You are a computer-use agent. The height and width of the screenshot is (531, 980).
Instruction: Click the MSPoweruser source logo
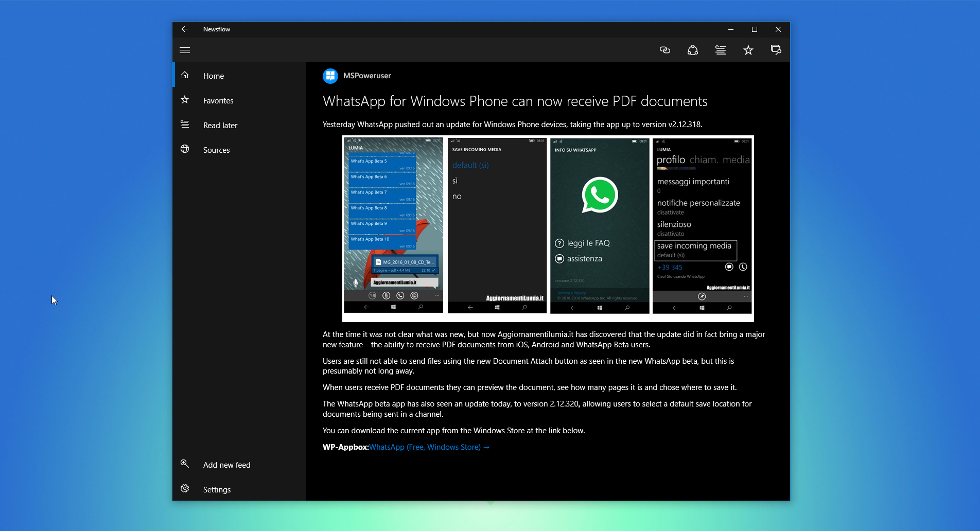click(x=330, y=76)
